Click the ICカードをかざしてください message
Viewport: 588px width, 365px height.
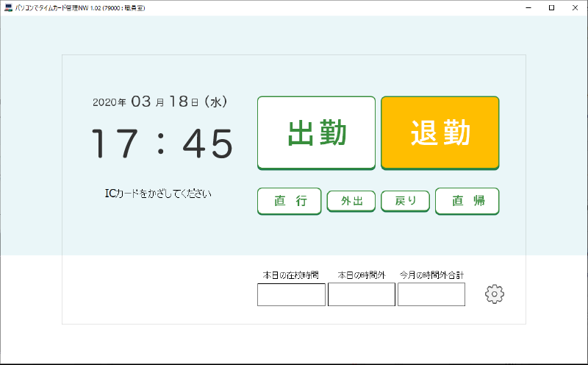tap(158, 194)
